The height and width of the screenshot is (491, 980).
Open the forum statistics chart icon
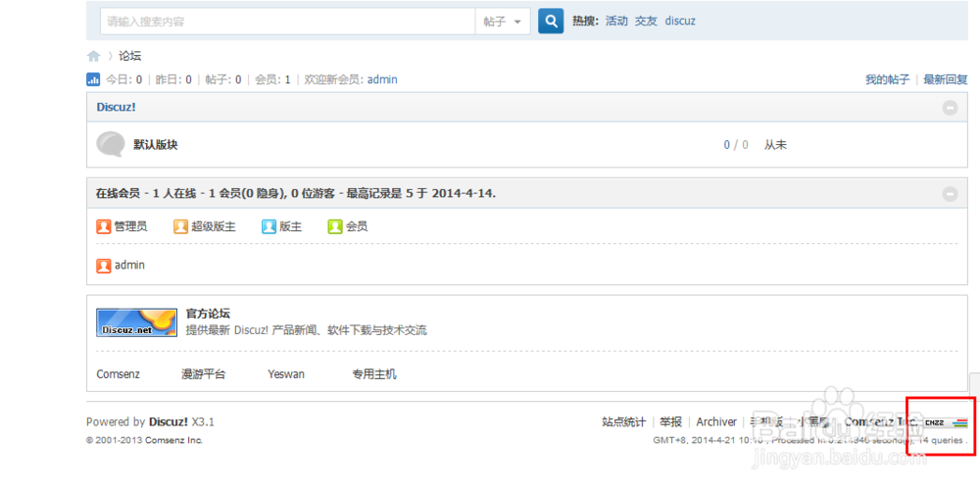[93, 79]
